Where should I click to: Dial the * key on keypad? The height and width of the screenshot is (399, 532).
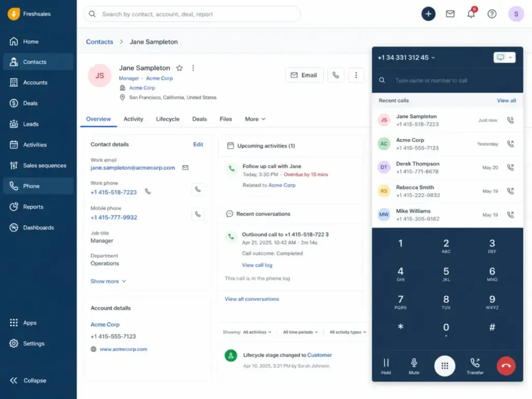tap(401, 327)
